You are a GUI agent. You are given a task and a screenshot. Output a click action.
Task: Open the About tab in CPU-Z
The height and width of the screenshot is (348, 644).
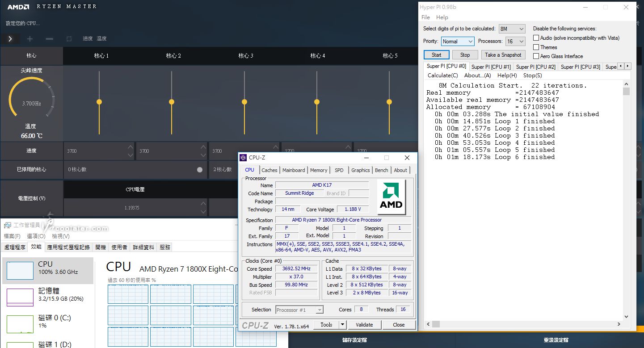tap(400, 170)
